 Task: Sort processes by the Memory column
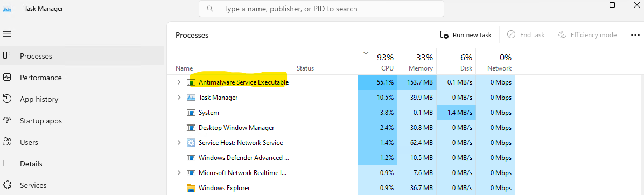coord(417,62)
